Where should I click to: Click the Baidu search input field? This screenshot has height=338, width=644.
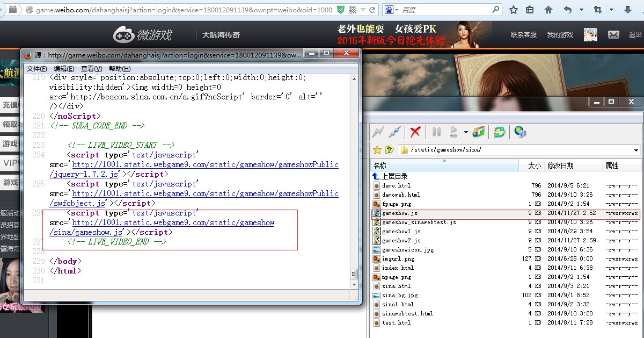[x=445, y=10]
